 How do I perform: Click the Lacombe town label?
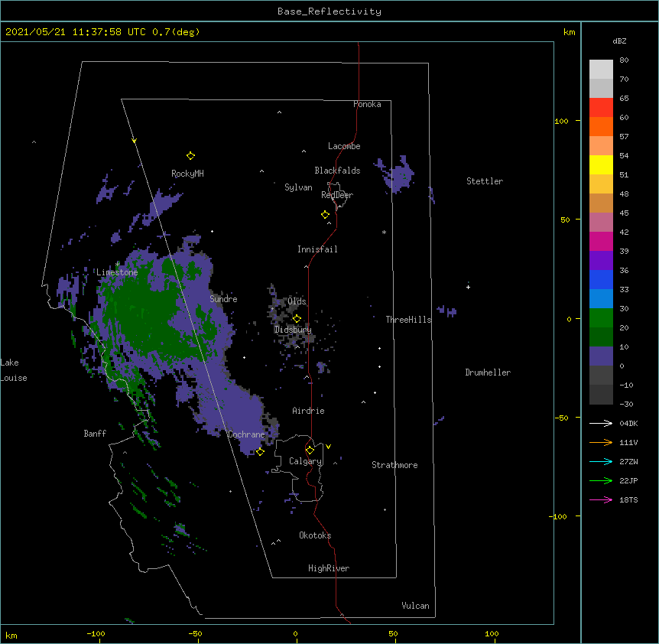(x=344, y=146)
